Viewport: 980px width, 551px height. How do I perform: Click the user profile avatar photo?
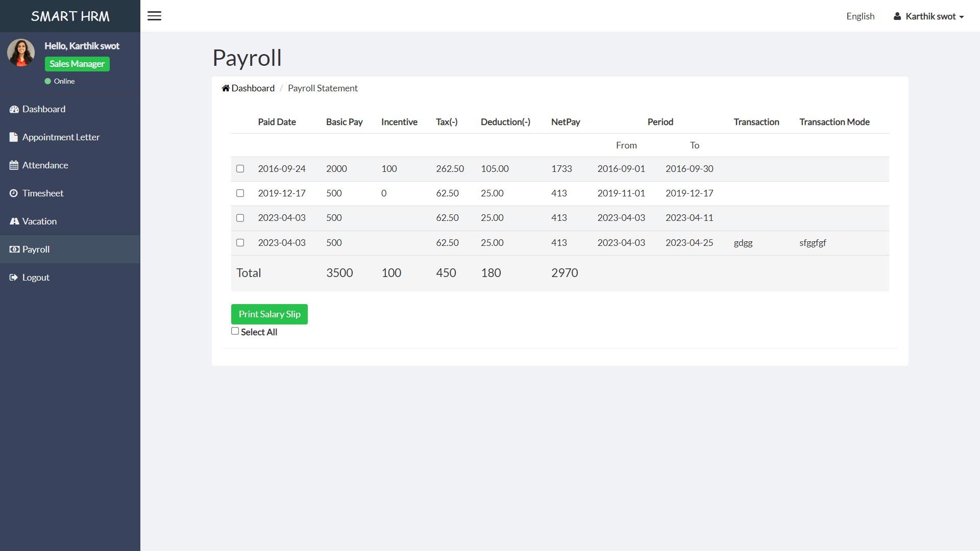click(21, 53)
